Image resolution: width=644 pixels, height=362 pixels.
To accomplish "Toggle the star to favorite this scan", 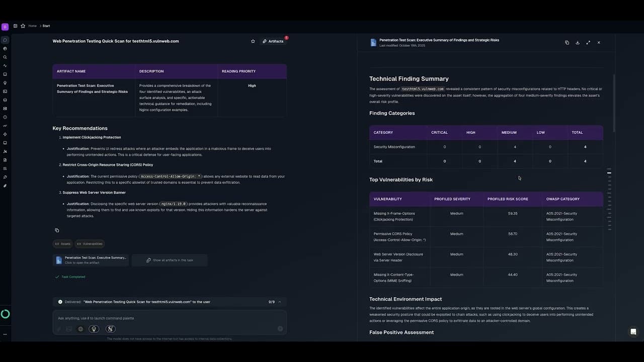I will pyautogui.click(x=253, y=41).
